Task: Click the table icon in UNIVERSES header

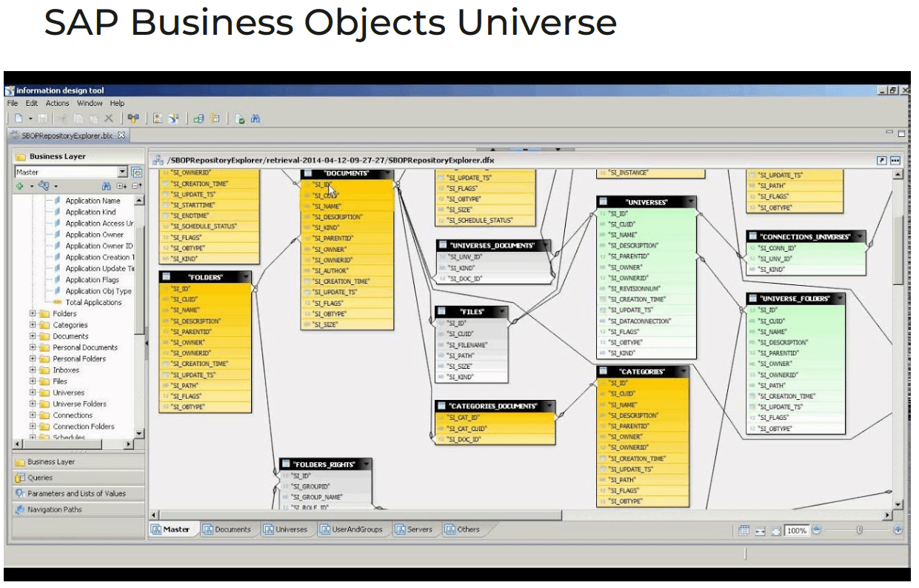Action: point(604,201)
